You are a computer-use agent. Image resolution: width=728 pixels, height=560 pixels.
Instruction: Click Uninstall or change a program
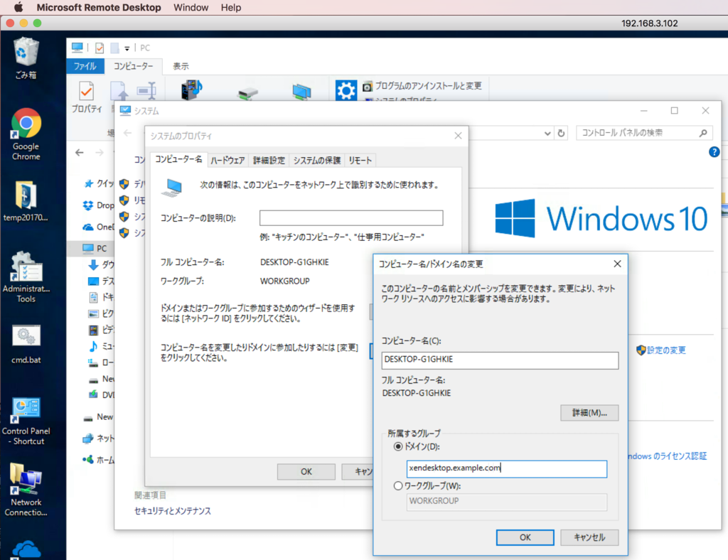point(422,86)
